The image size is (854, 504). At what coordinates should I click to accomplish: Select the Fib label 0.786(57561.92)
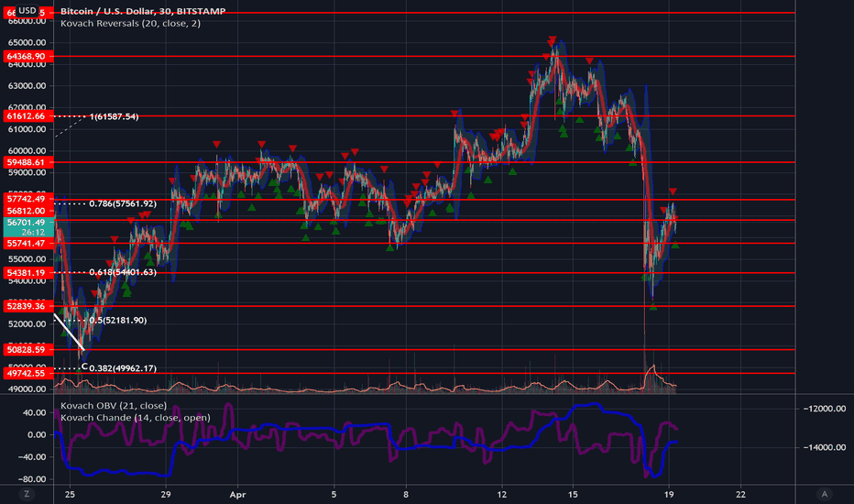[123, 203]
